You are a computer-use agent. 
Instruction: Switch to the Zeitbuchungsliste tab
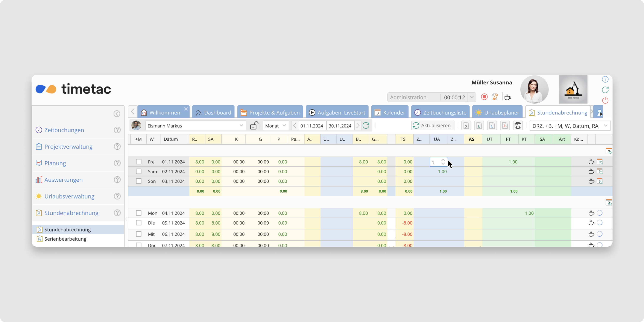(440, 112)
